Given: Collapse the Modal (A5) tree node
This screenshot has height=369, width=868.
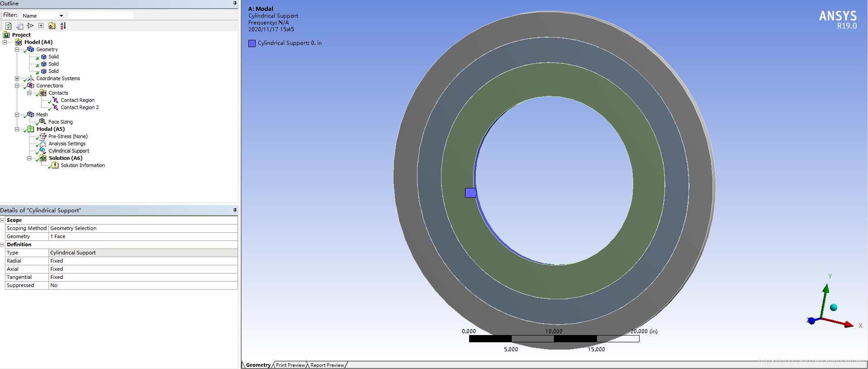Looking at the screenshot, I should 17,129.
